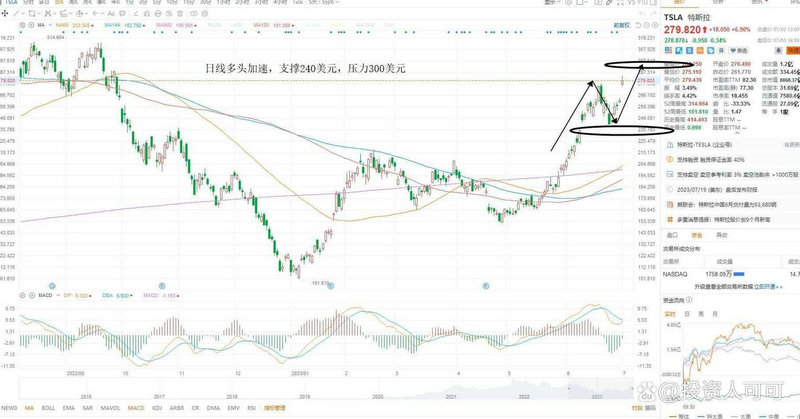800x419 pixels.
Task: Open the 显示 display dropdown at top
Action: (x=550, y=3)
